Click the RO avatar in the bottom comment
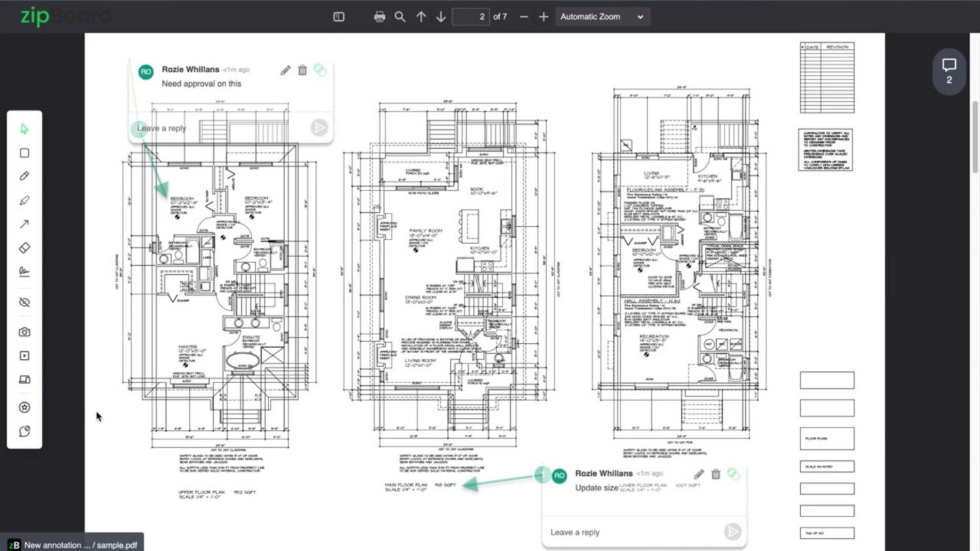Screen dimensions: 980x551 coord(559,476)
